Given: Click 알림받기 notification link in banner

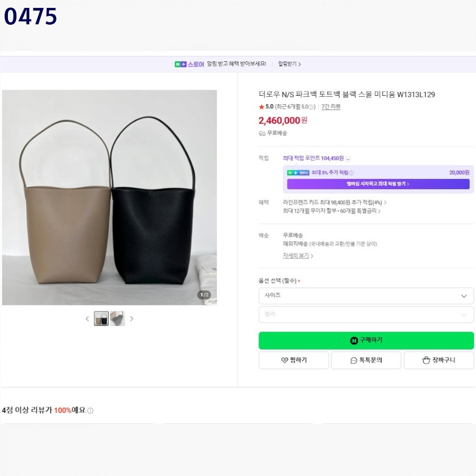Looking at the screenshot, I should [x=289, y=64].
